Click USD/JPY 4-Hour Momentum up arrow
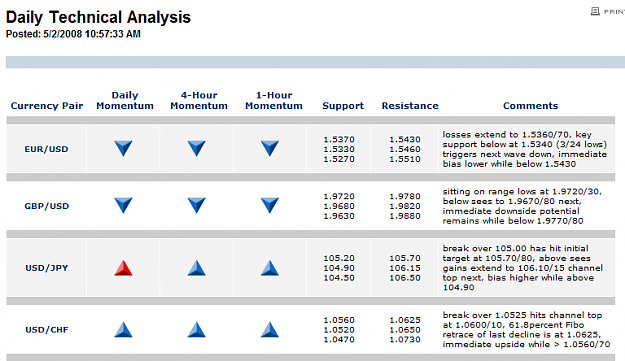Viewport: 625px width, 361px height. point(197,268)
